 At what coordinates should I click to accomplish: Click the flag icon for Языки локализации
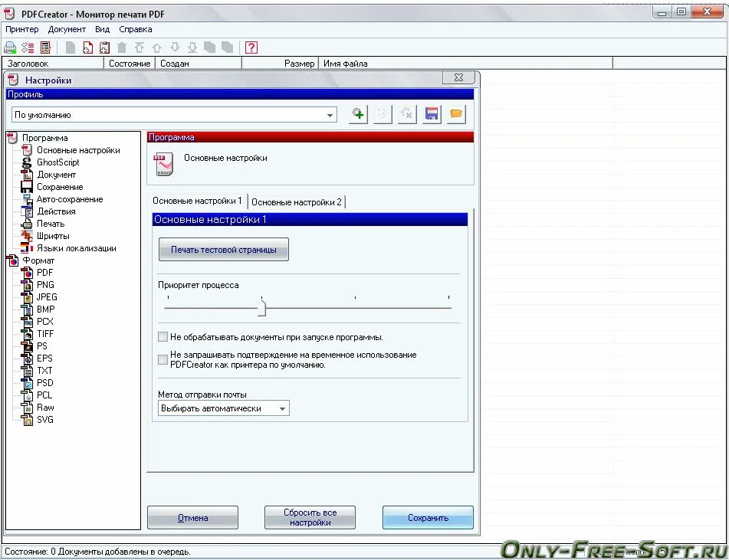28,248
